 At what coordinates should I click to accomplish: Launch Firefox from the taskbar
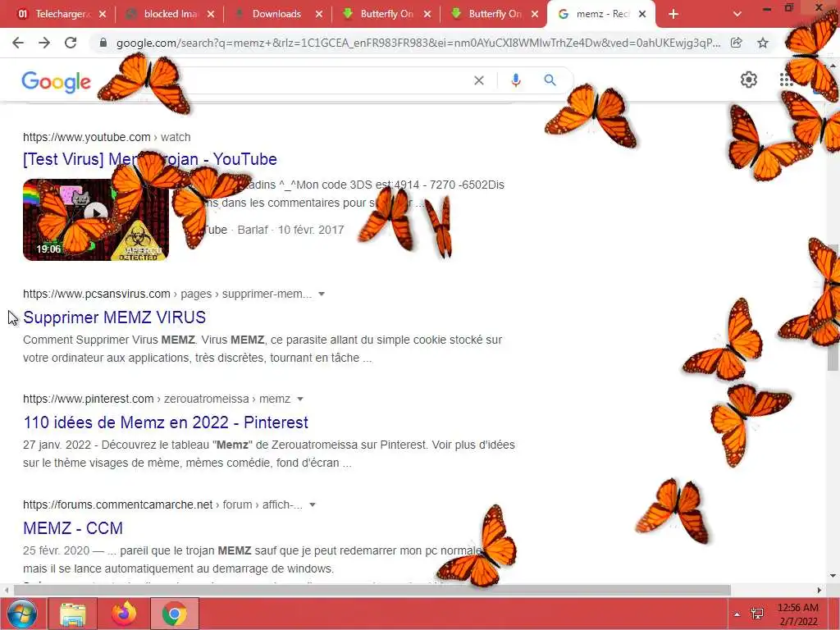point(124,614)
